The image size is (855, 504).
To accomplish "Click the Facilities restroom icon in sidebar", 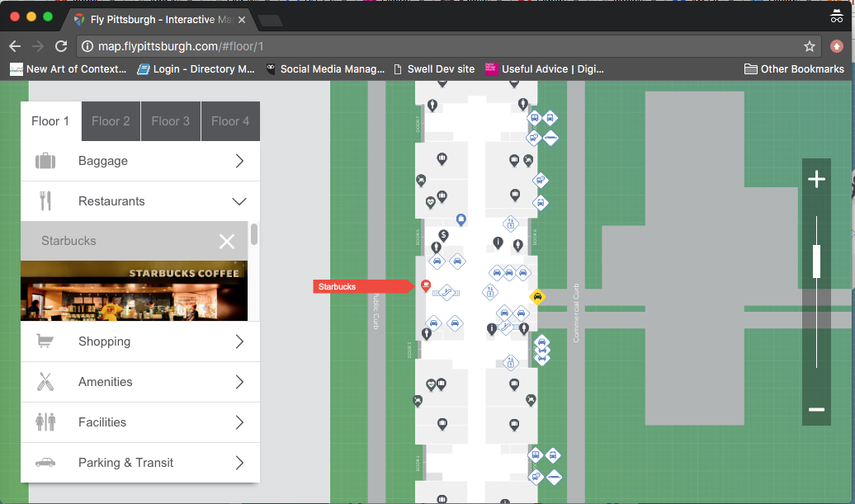I will [x=45, y=422].
